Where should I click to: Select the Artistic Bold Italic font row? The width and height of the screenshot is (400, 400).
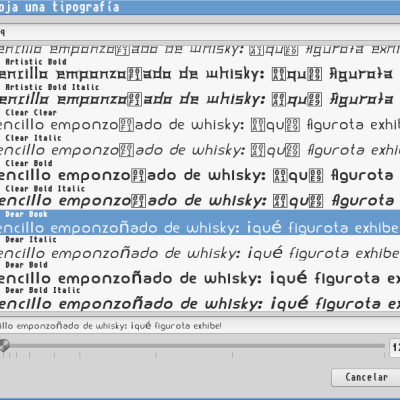tap(200, 96)
